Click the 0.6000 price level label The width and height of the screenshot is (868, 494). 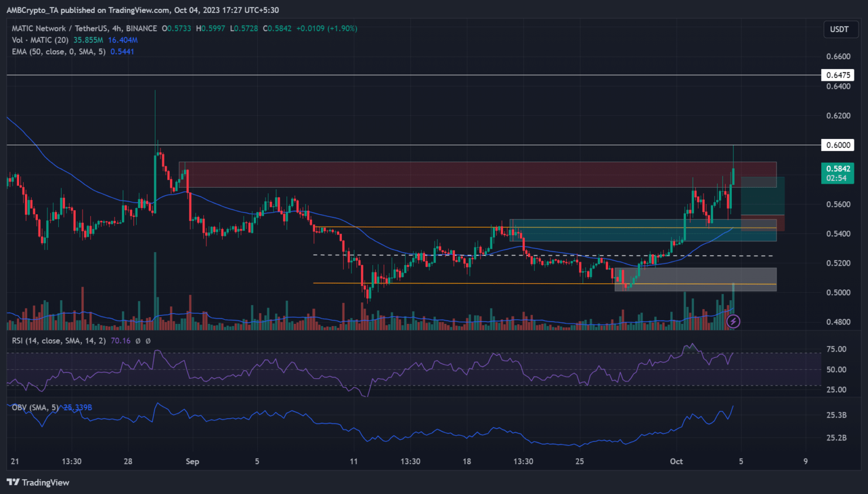(x=837, y=145)
